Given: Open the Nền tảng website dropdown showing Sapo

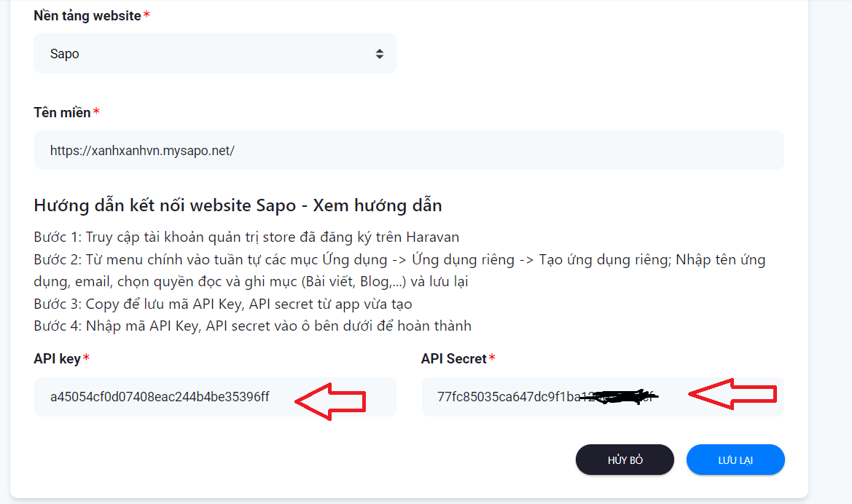Looking at the screenshot, I should 215,53.
